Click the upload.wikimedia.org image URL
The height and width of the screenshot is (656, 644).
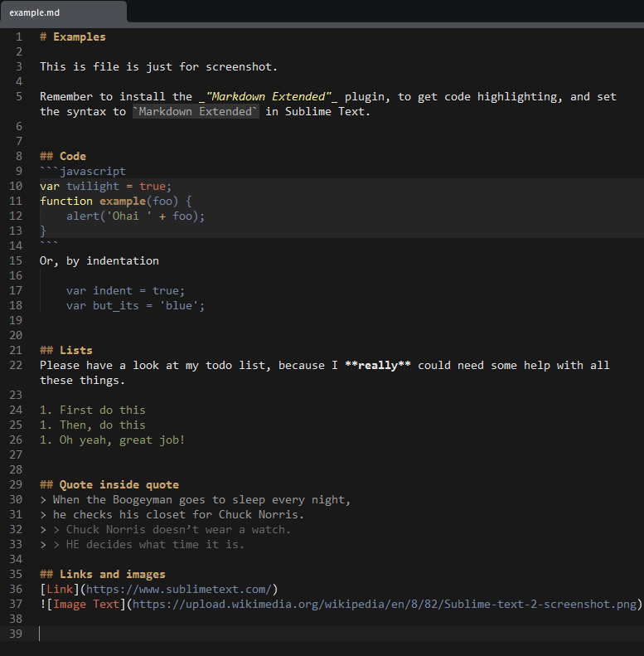(x=385, y=605)
